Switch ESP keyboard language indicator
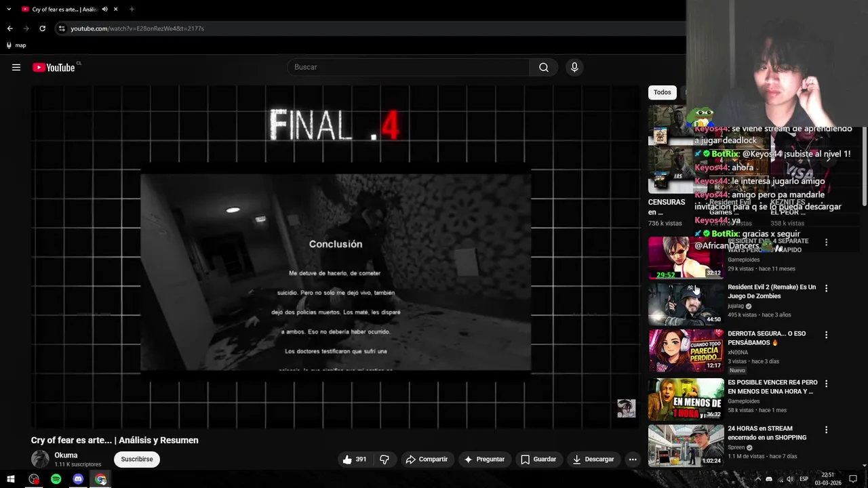The height and width of the screenshot is (488, 868). [x=804, y=479]
